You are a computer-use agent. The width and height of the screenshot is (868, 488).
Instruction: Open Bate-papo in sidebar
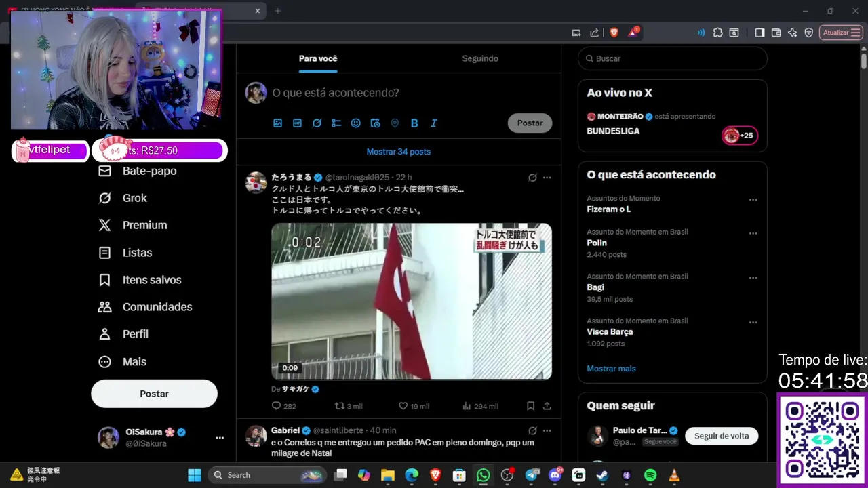point(138,171)
